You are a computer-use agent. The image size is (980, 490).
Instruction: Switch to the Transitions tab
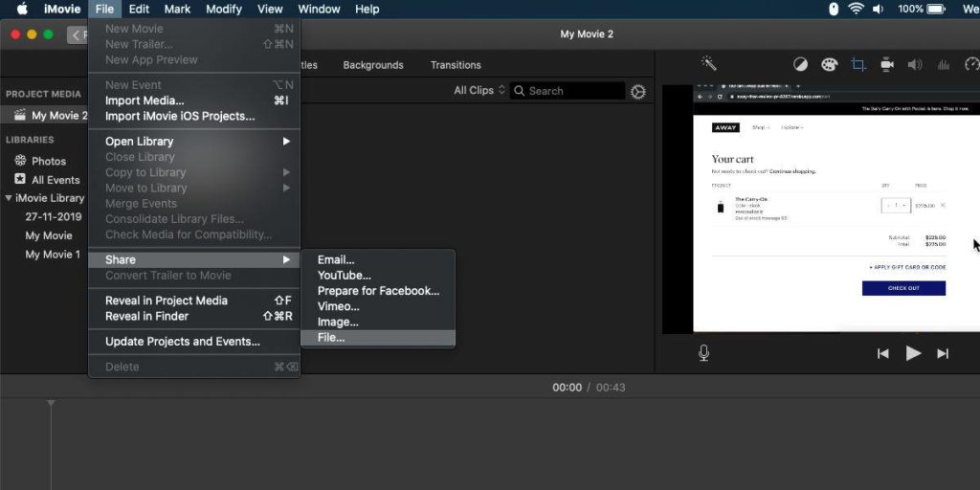[x=456, y=65]
